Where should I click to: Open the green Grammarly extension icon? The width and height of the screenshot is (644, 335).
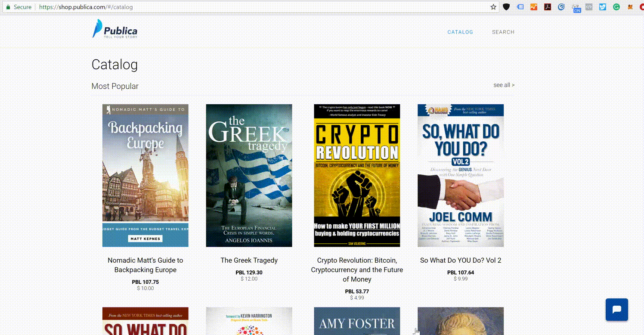pos(616,7)
